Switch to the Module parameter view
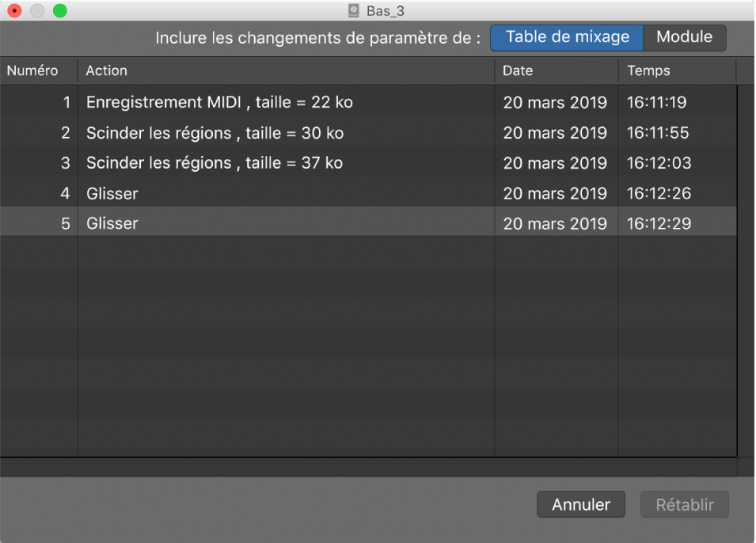The image size is (756, 543). (x=684, y=37)
